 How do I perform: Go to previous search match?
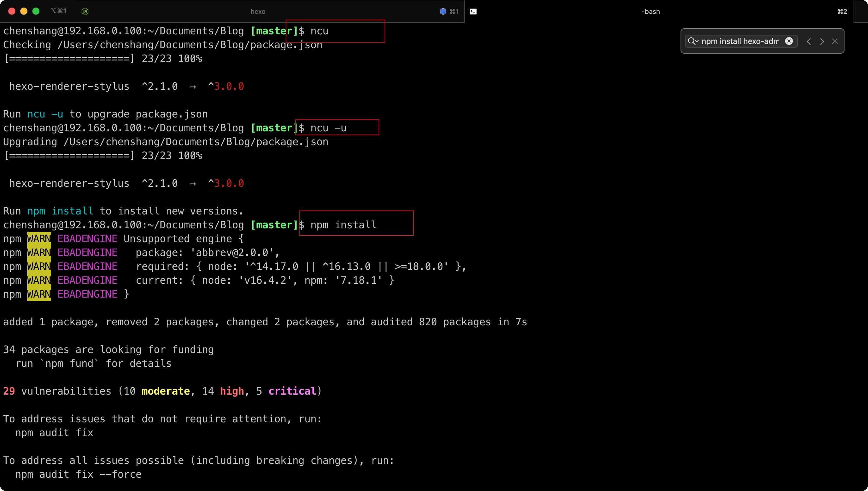(x=809, y=42)
